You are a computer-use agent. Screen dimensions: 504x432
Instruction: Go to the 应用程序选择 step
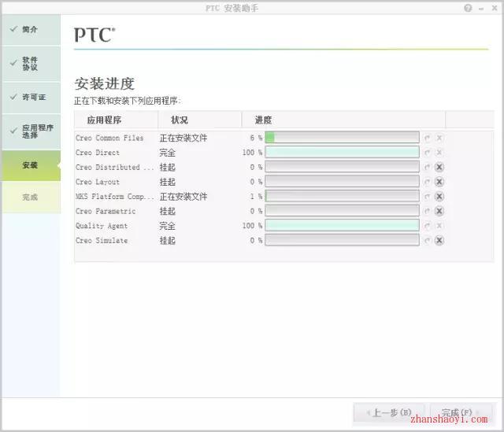pyautogui.click(x=31, y=131)
